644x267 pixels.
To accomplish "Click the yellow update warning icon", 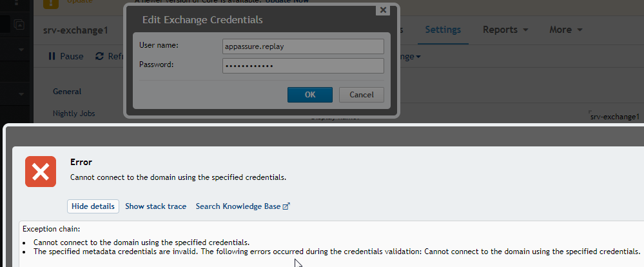I will 50,3.
